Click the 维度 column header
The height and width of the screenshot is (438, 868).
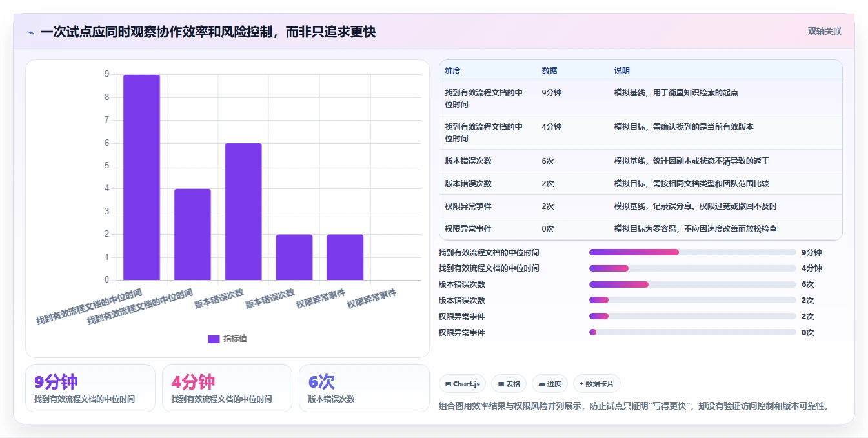point(453,71)
